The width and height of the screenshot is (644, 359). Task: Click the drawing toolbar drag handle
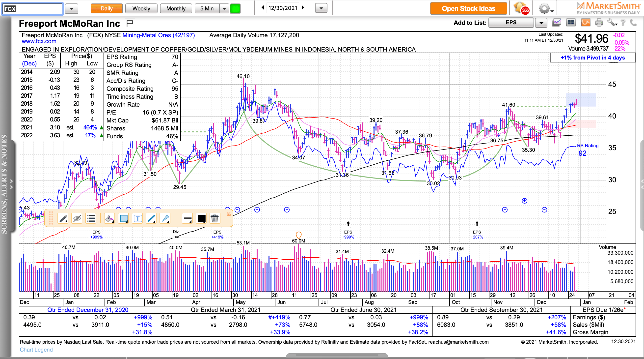pyautogui.click(x=51, y=218)
